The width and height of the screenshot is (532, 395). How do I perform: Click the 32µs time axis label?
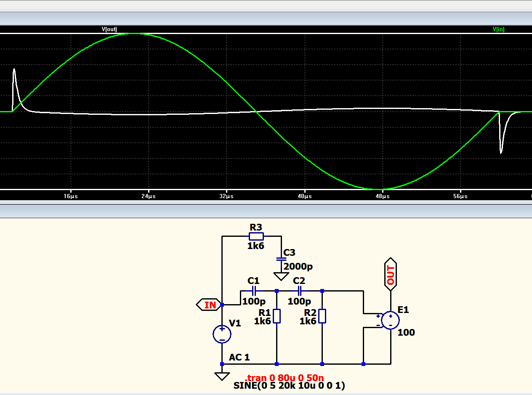(226, 196)
